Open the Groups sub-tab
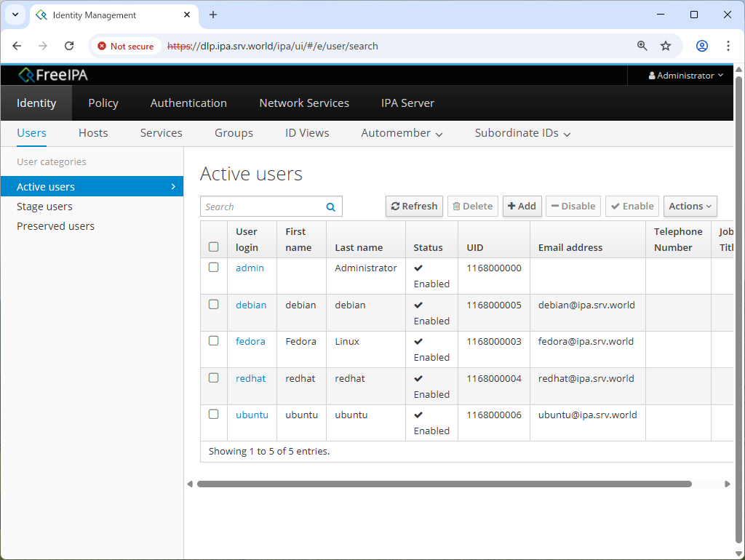 [234, 133]
